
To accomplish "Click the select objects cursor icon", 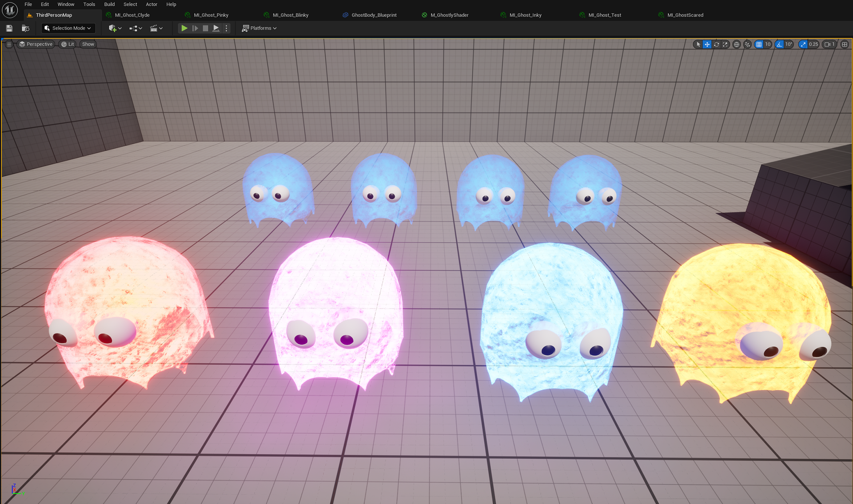I will (x=698, y=44).
